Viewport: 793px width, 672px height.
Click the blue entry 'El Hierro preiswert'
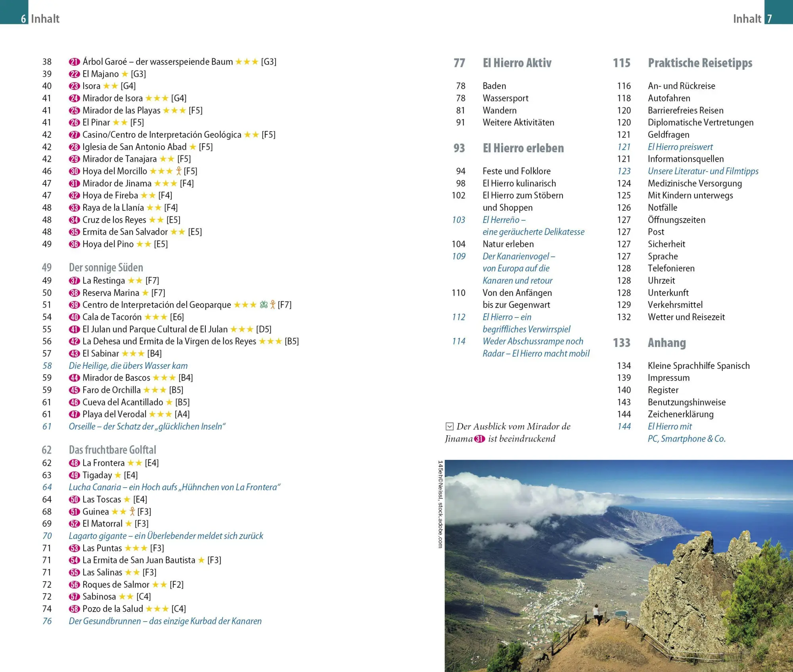point(680,147)
